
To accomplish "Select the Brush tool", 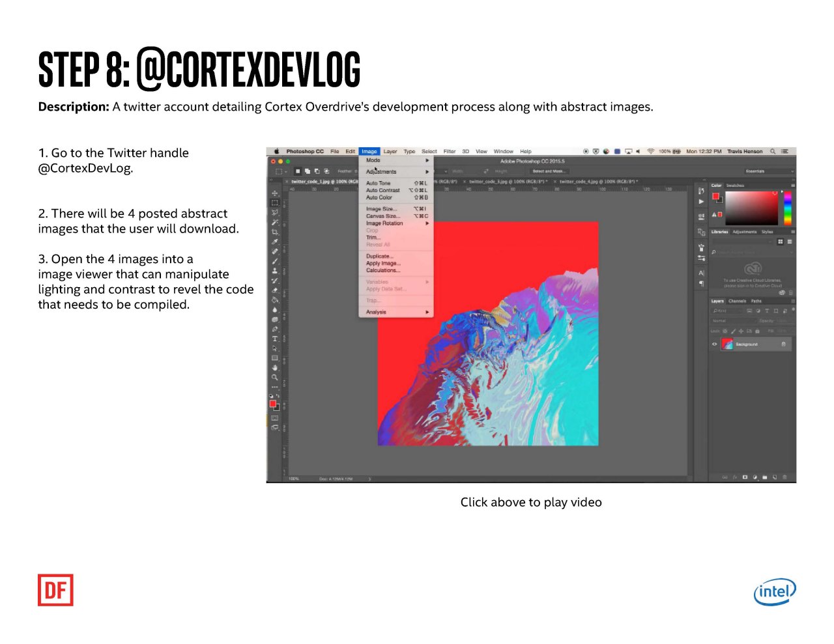I will pos(275,261).
